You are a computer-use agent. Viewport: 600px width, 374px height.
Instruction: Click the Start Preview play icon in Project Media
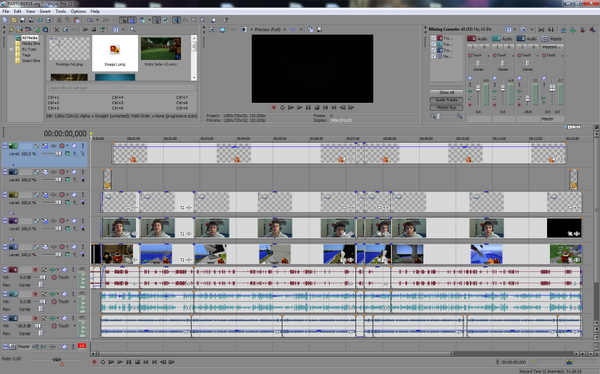click(x=86, y=29)
